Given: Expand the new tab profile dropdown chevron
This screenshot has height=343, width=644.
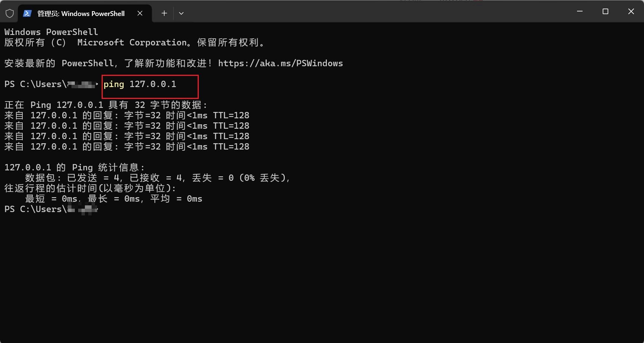Looking at the screenshot, I should (181, 13).
